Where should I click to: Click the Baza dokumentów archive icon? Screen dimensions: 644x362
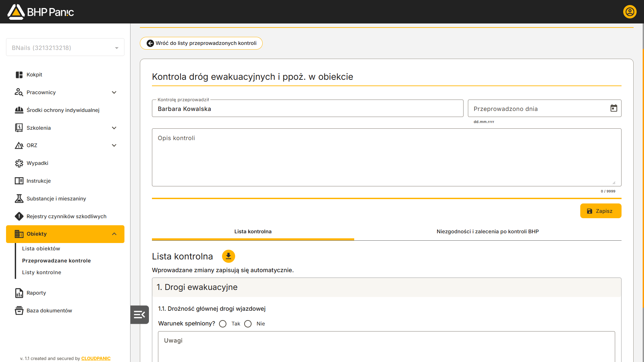pos(19,311)
